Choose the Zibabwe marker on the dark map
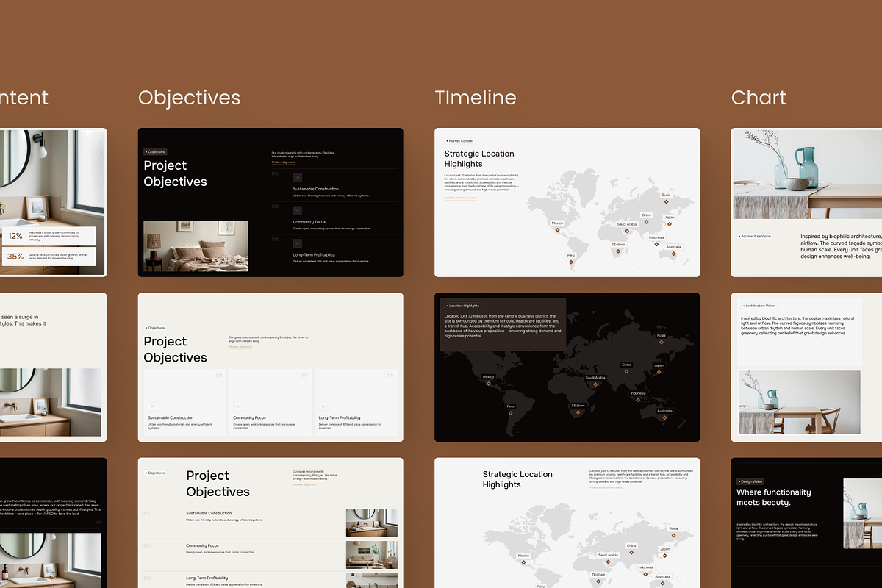882x588 pixels. click(x=578, y=412)
